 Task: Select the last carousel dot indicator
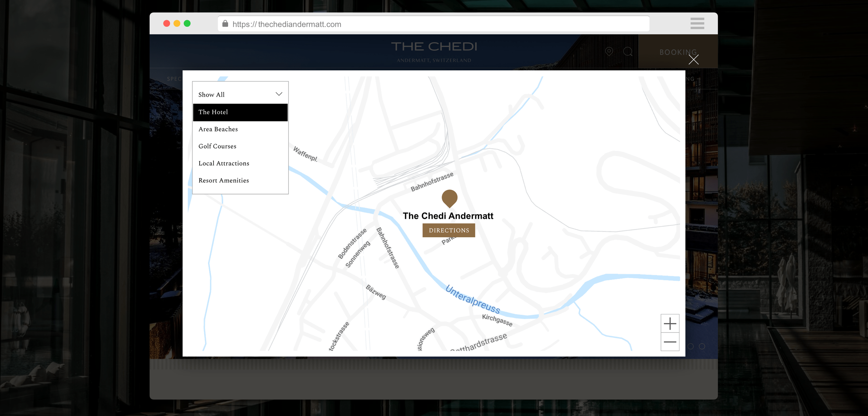click(x=702, y=346)
